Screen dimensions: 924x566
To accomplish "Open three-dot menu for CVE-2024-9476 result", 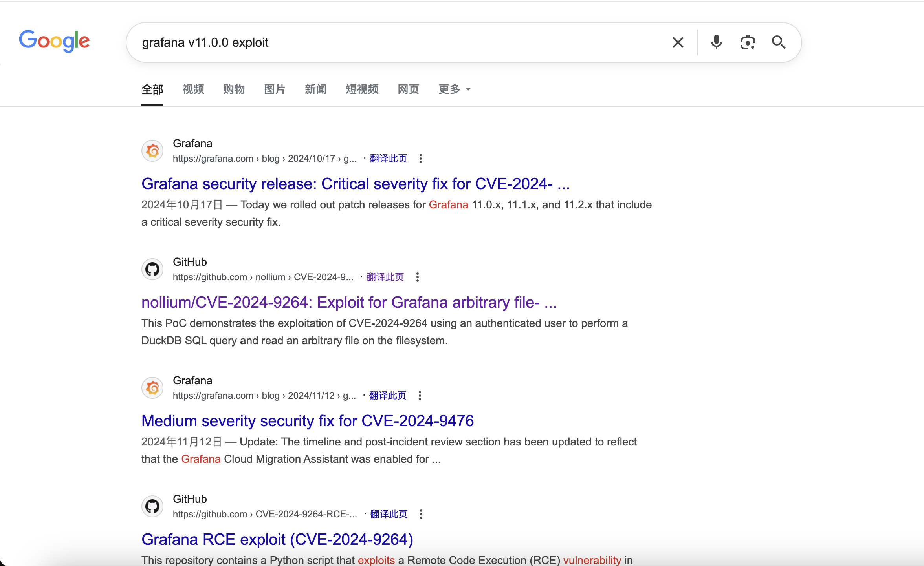I will click(420, 396).
